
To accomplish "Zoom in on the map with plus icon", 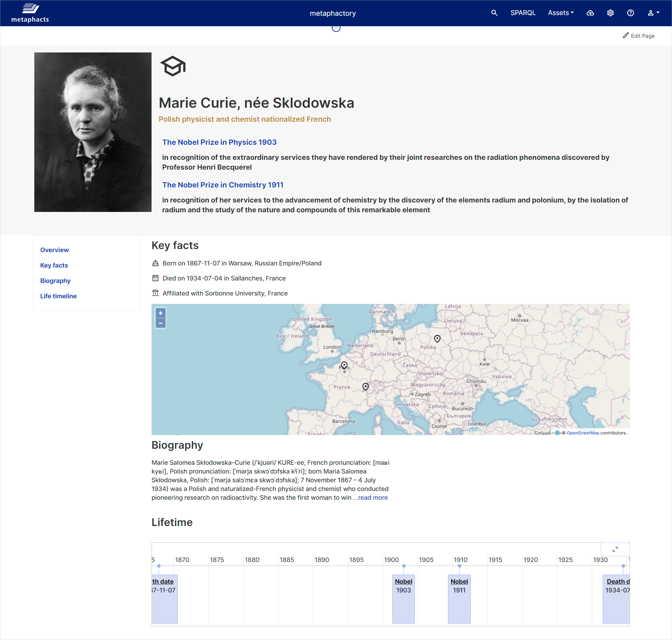I will [160, 313].
